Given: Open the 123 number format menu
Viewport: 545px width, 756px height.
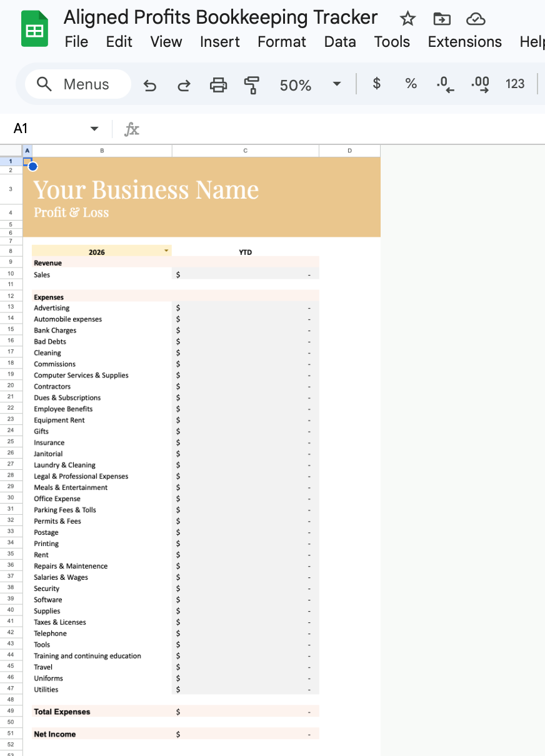Looking at the screenshot, I should (515, 84).
